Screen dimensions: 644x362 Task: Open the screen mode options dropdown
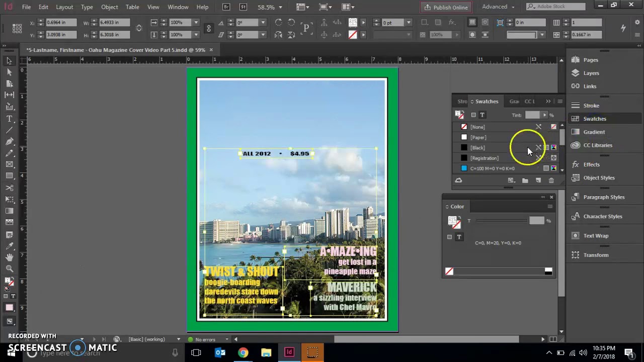pyautogui.click(x=325, y=7)
